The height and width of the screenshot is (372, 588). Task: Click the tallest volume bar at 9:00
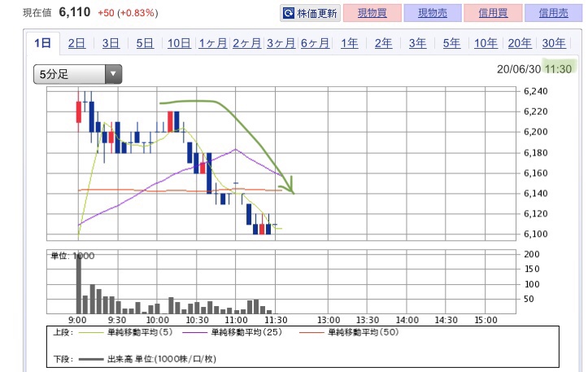click(x=79, y=283)
